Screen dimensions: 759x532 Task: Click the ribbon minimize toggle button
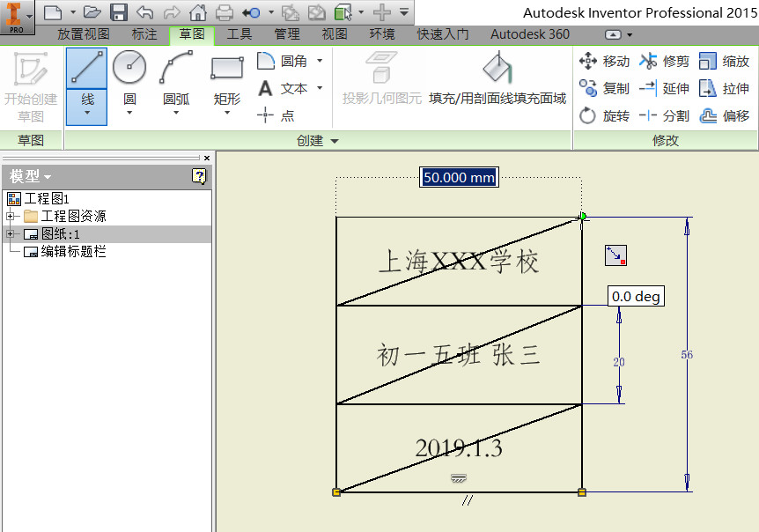[x=613, y=35]
